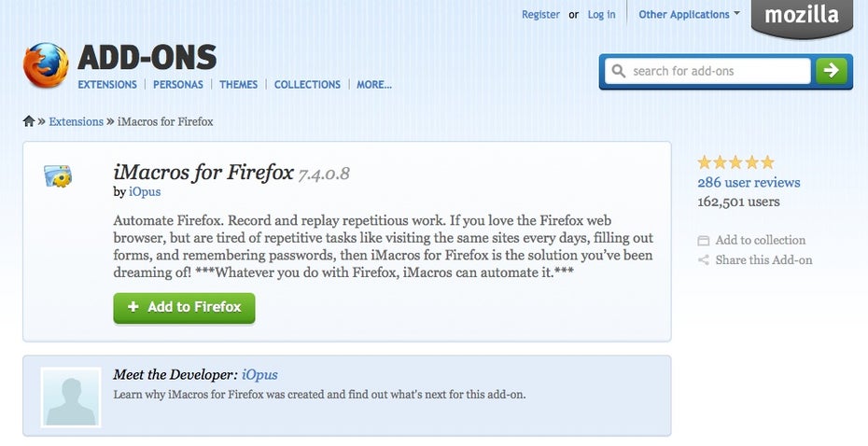868x446 pixels.
Task: Go to the COLLECTIONS section
Action: tap(307, 85)
